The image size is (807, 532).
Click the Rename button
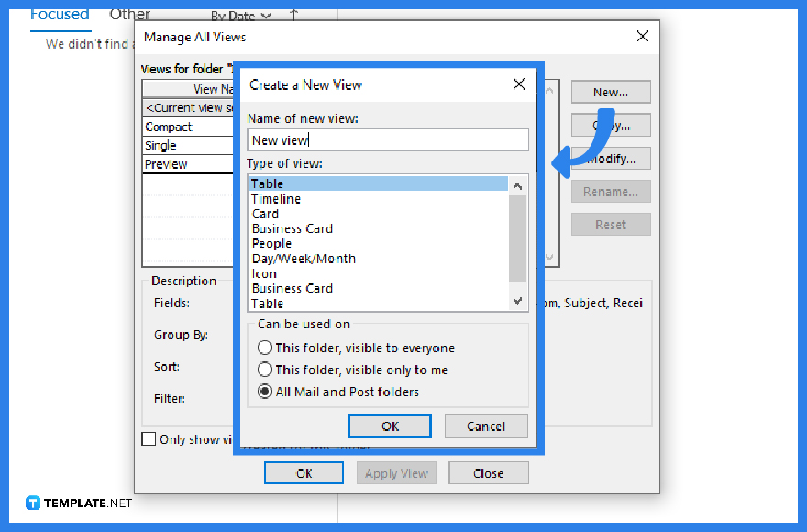[x=610, y=191]
